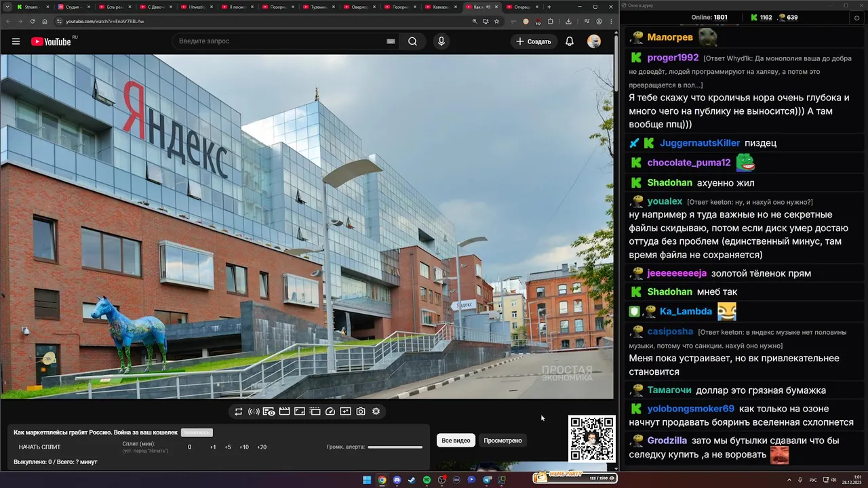Open the tab search dropdown in browser
Viewport: 868px width, 488px height.
(x=6, y=7)
